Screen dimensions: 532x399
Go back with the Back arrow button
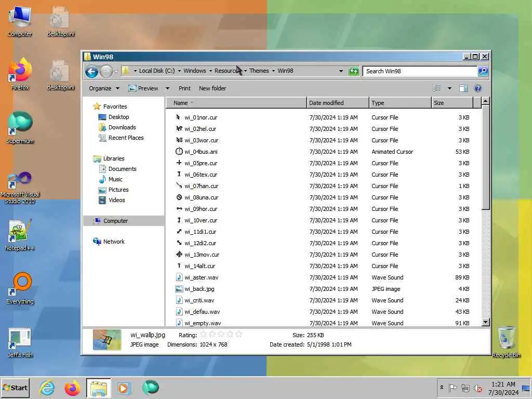tap(91, 71)
